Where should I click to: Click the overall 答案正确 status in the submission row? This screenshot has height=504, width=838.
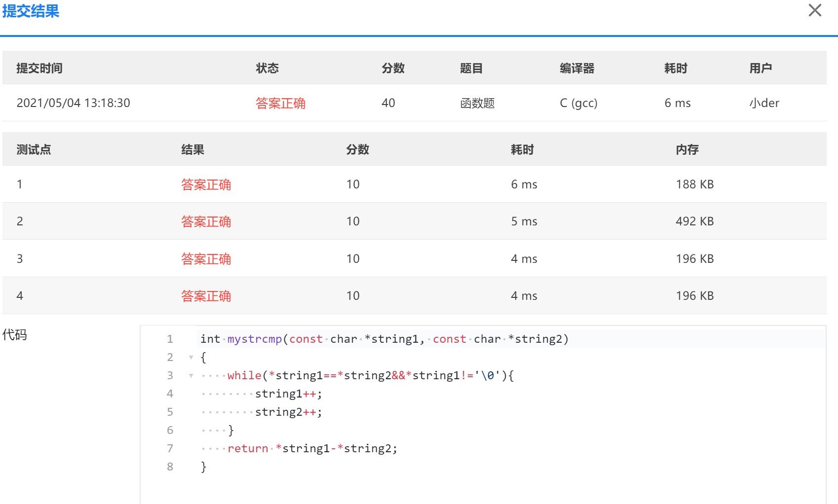pos(280,103)
